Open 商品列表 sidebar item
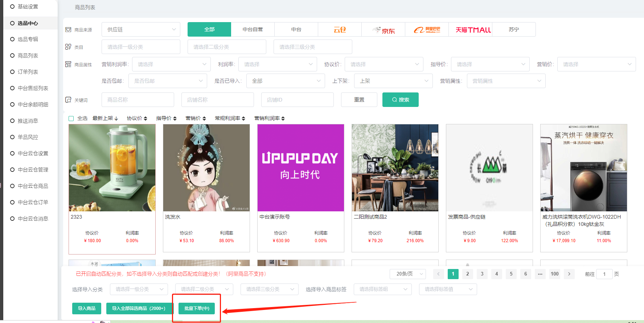The image size is (644, 323). tap(28, 55)
